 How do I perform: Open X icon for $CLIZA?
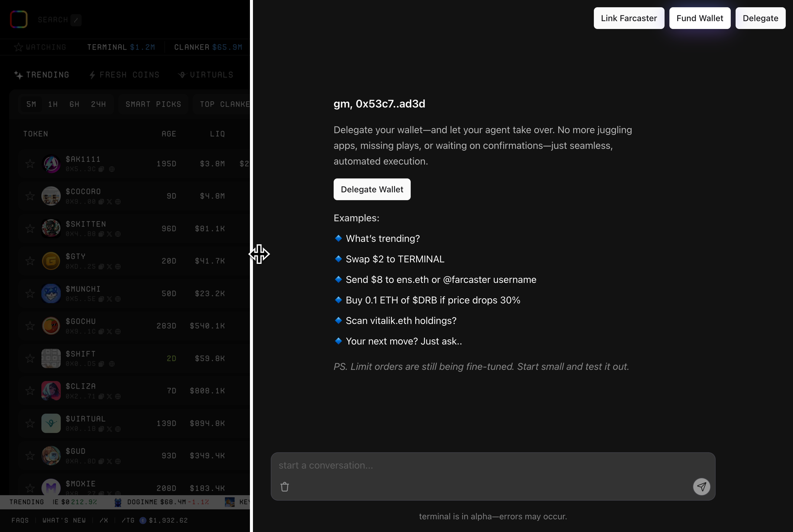click(x=109, y=396)
